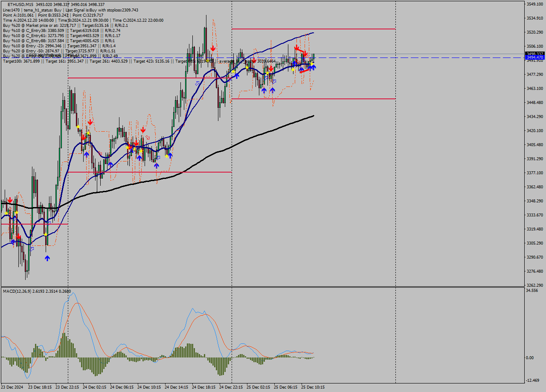Click the 3549.000 price axis label

(x=535, y=4)
